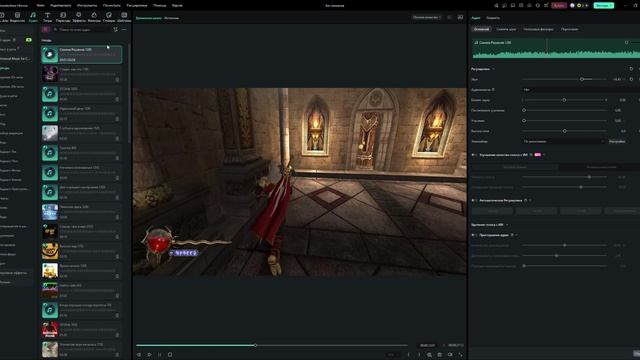
Task: Click the Высота тона slider handle
Action: (564, 131)
